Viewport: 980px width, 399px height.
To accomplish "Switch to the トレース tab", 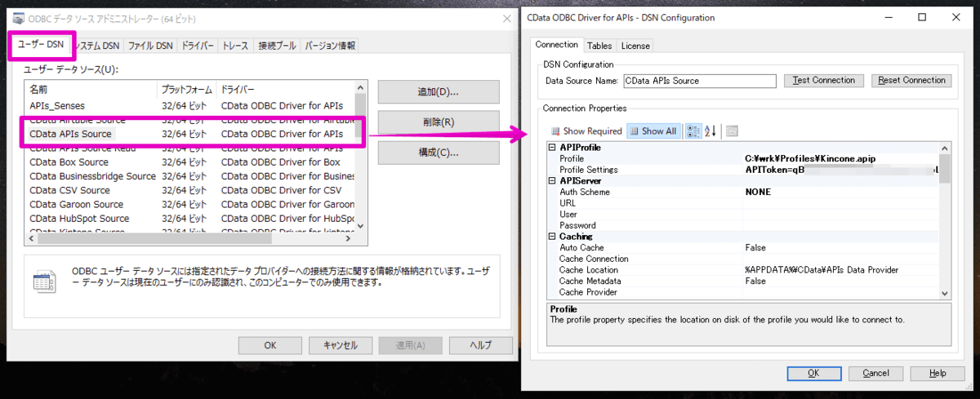I will (x=235, y=46).
